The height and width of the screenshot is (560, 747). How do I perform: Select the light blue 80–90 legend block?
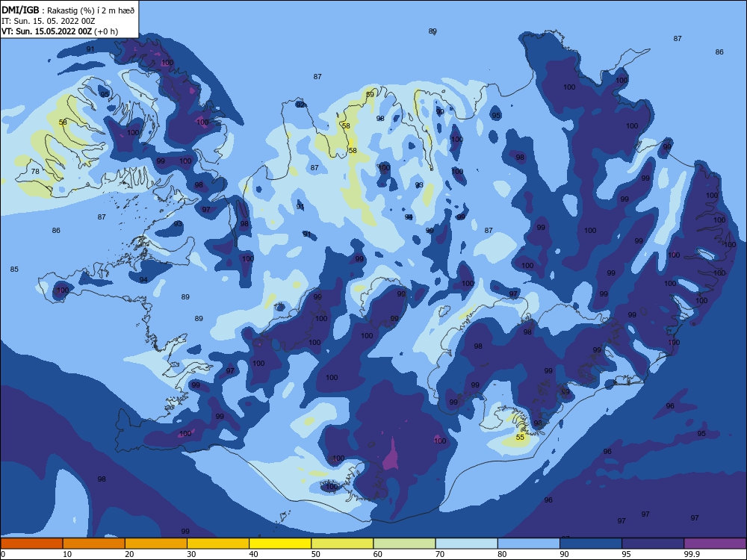pos(529,544)
